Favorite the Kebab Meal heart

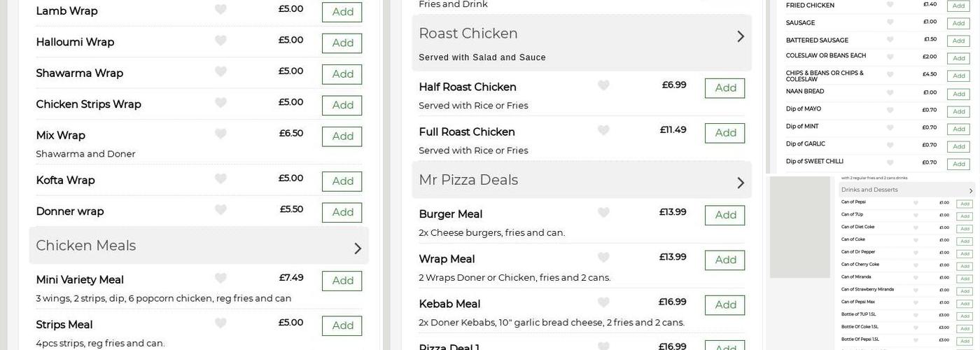pos(603,302)
